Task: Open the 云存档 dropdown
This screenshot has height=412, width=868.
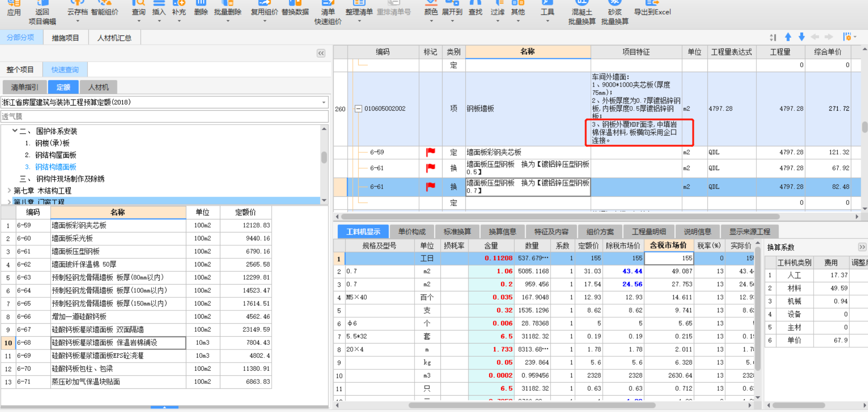Action: tap(78, 21)
